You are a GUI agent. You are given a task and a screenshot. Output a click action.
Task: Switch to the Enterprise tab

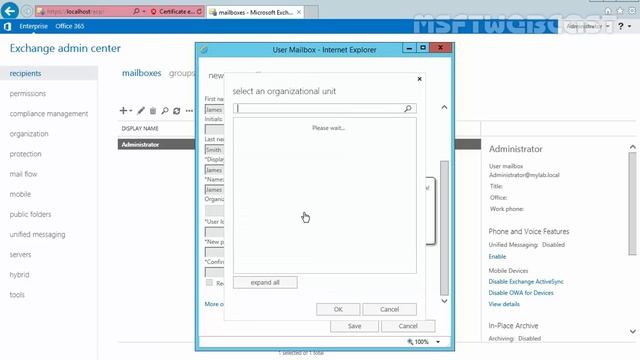33,26
